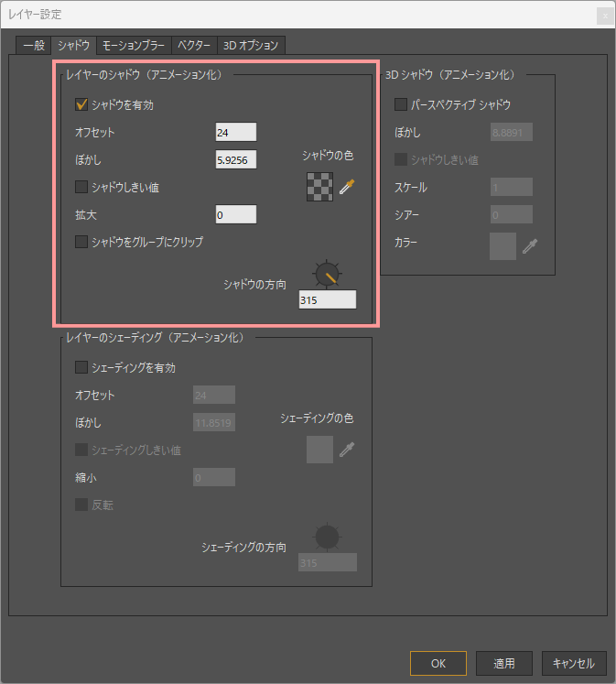
Task: Open the 3D オプション tab
Action: [x=251, y=45]
